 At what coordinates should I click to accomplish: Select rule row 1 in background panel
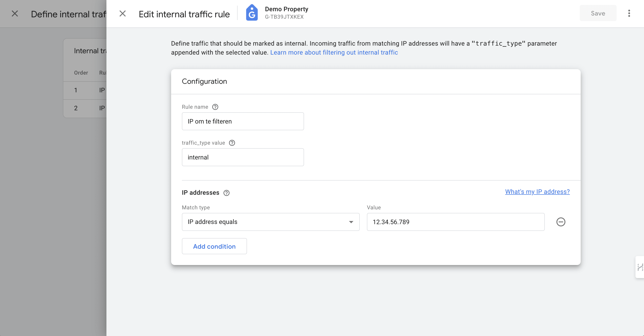pyautogui.click(x=85, y=90)
